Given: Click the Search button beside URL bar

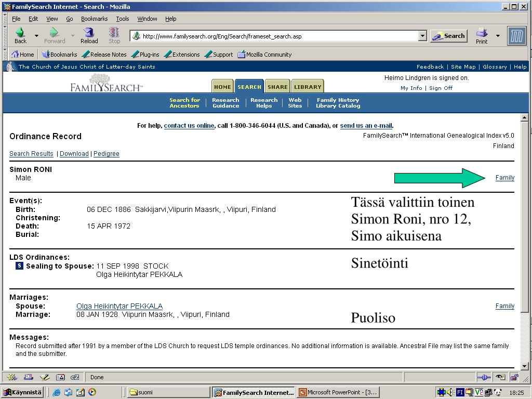Looking at the screenshot, I should (x=449, y=36).
